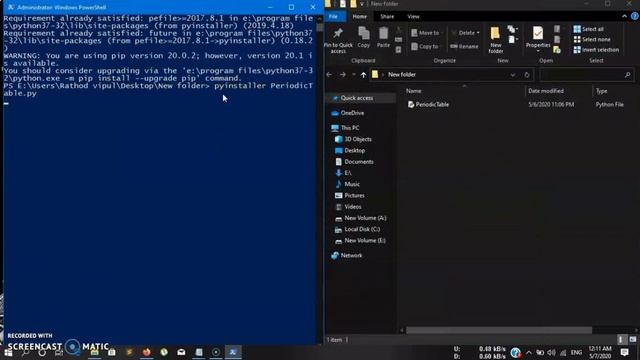
Task: Open the notification center icon
Action: click(x=624, y=352)
